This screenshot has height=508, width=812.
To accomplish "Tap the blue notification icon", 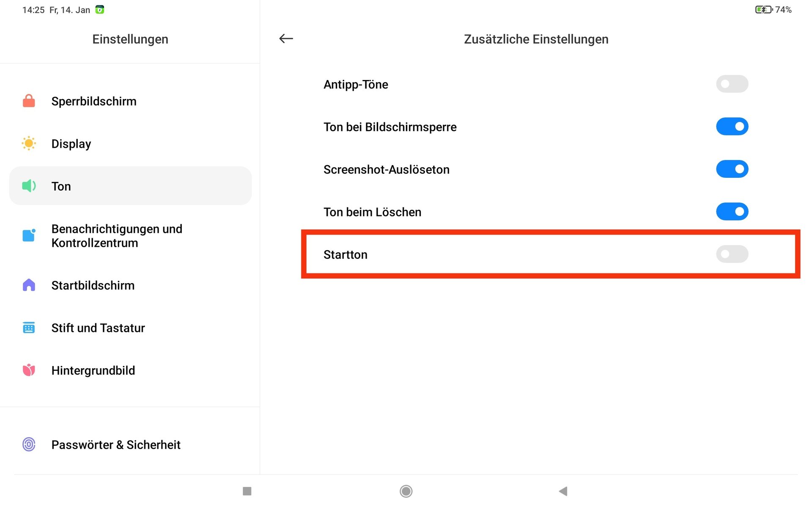I will pyautogui.click(x=29, y=235).
